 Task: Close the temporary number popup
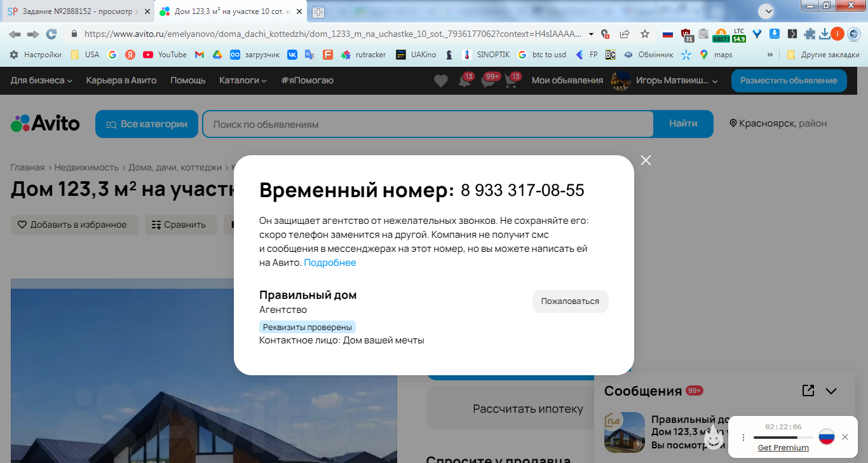[x=646, y=160]
